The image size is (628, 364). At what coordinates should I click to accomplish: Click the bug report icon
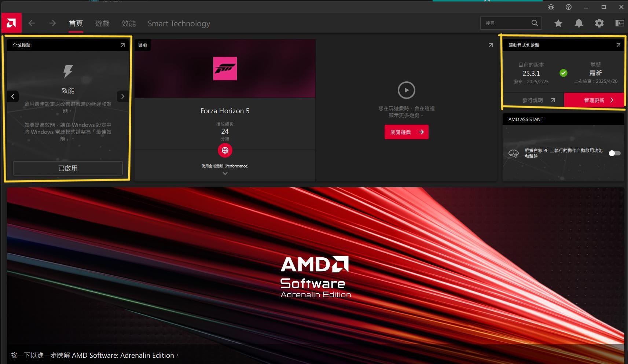(551, 7)
